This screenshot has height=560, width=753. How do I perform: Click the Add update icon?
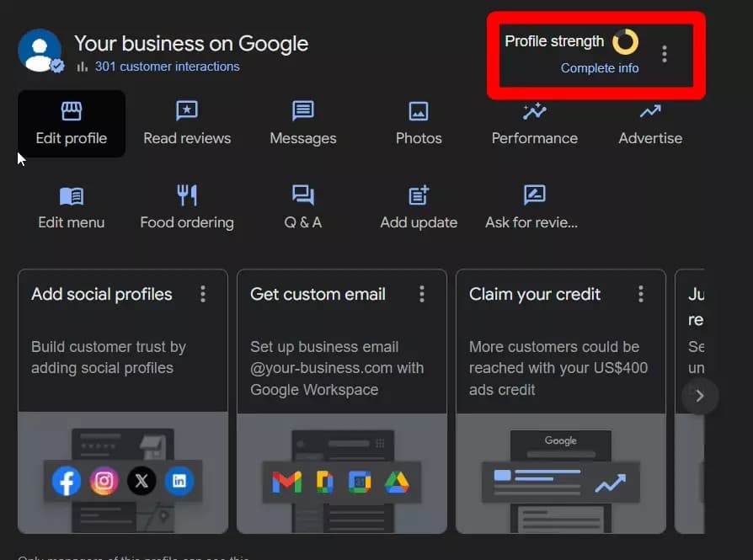419,195
